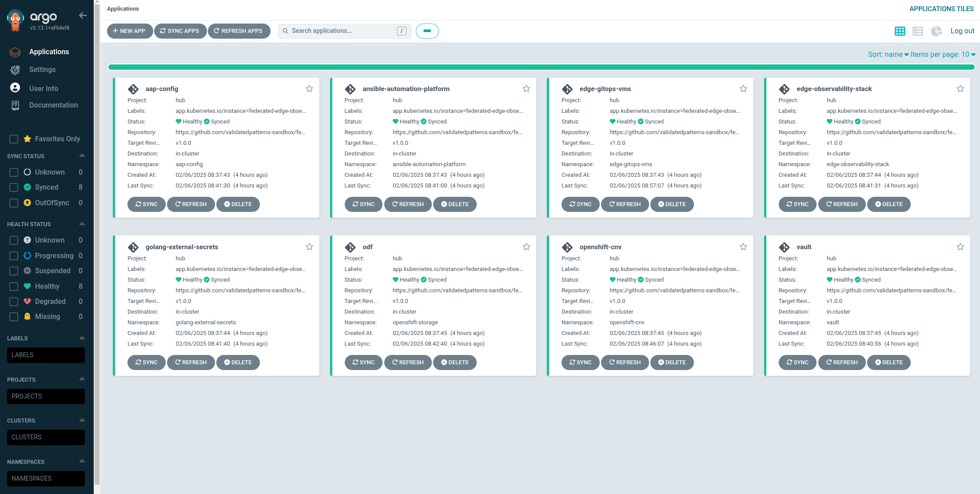
Task: Click the git icon on vault card
Action: (784, 247)
